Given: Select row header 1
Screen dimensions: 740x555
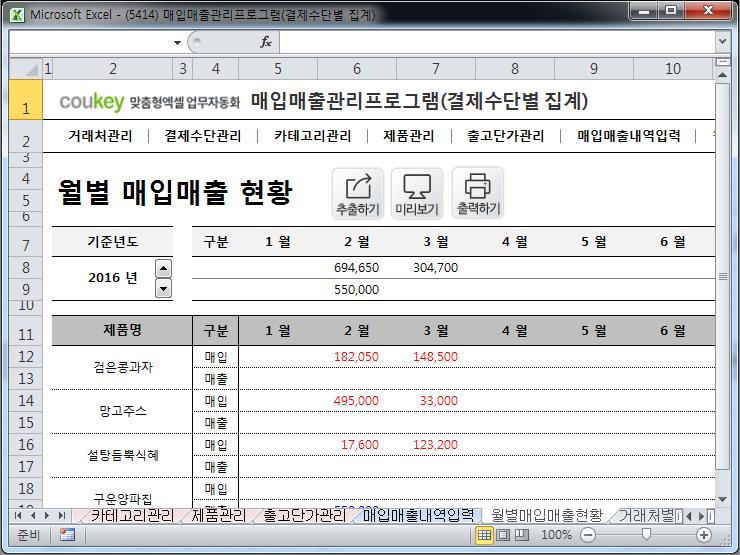Looking at the screenshot, I should click(26, 100).
